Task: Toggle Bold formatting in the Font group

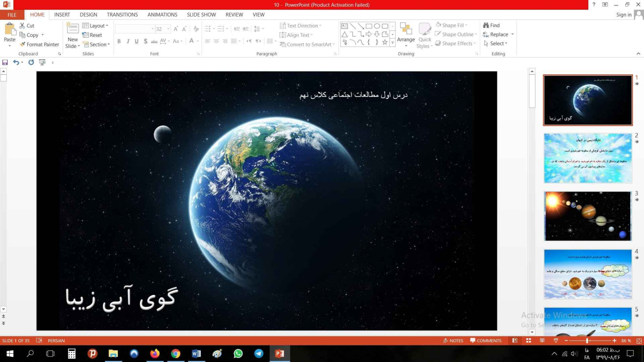Action: pyautogui.click(x=119, y=41)
